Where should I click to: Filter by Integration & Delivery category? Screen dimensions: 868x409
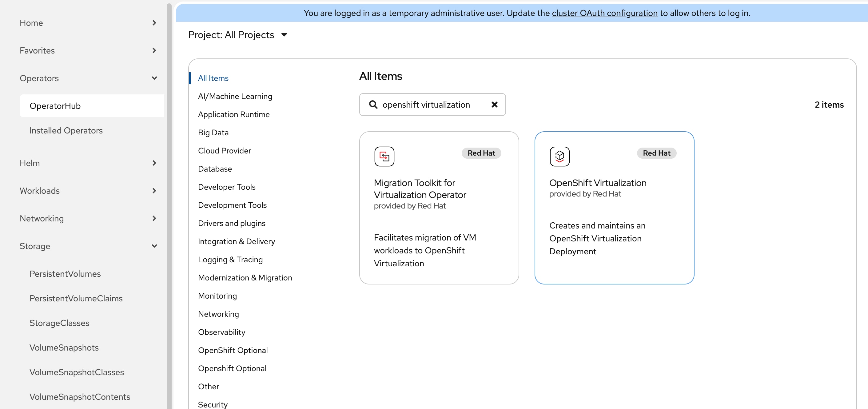click(236, 242)
